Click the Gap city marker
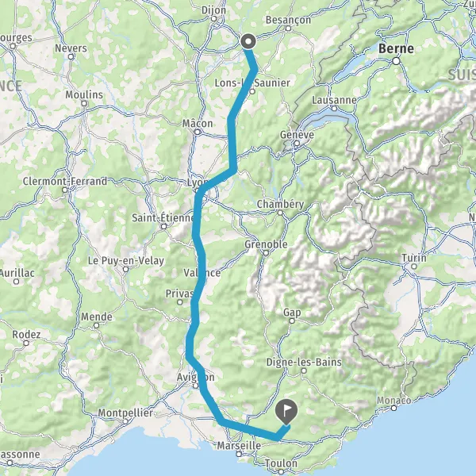 pyautogui.click(x=292, y=321)
